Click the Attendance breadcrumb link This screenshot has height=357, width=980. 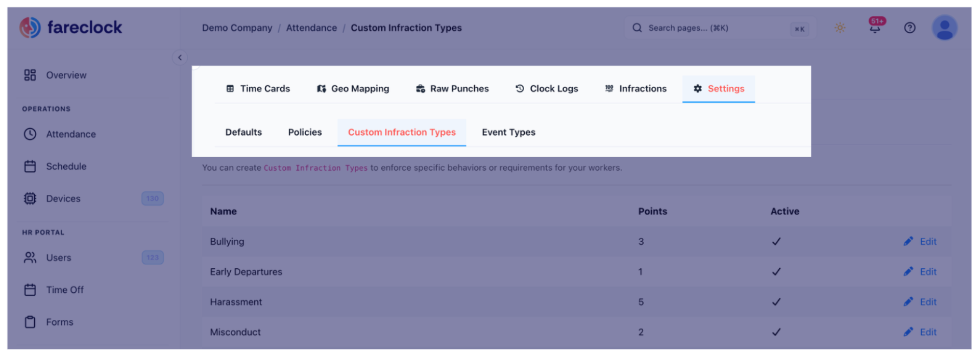(311, 28)
